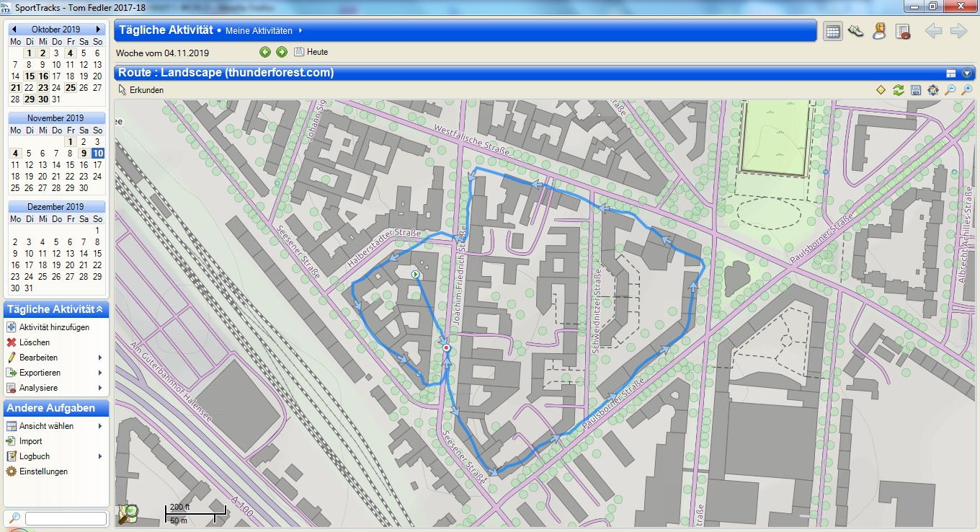
Task: Click the search input field
Action: tap(66, 518)
